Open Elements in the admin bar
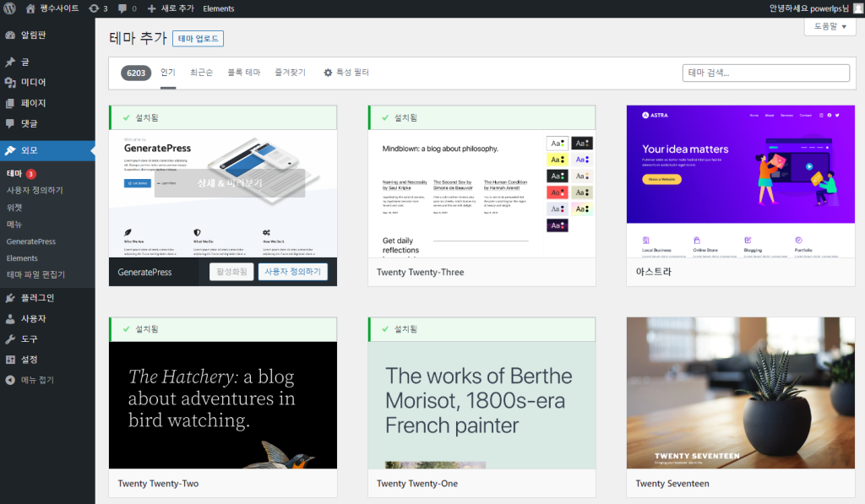 (x=219, y=8)
